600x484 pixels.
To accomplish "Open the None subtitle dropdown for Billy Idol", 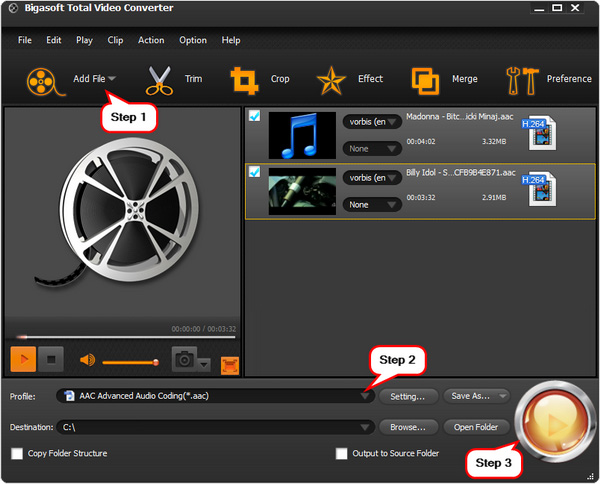I will [372, 205].
